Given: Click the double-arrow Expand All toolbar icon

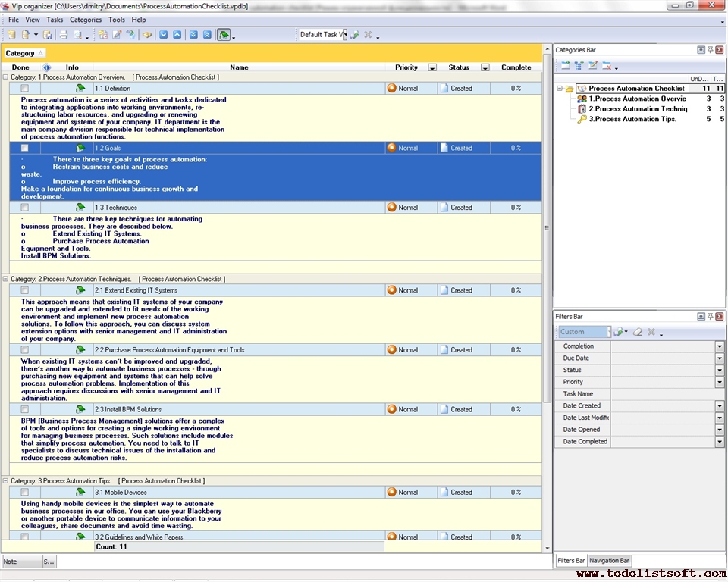Looking at the screenshot, I should tap(193, 35).
